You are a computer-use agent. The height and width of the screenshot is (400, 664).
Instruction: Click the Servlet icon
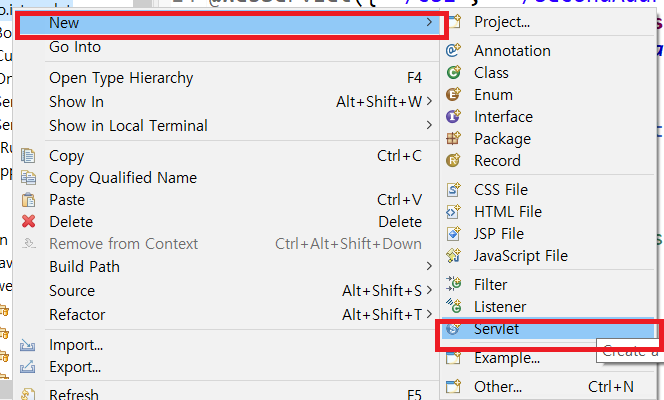click(454, 328)
